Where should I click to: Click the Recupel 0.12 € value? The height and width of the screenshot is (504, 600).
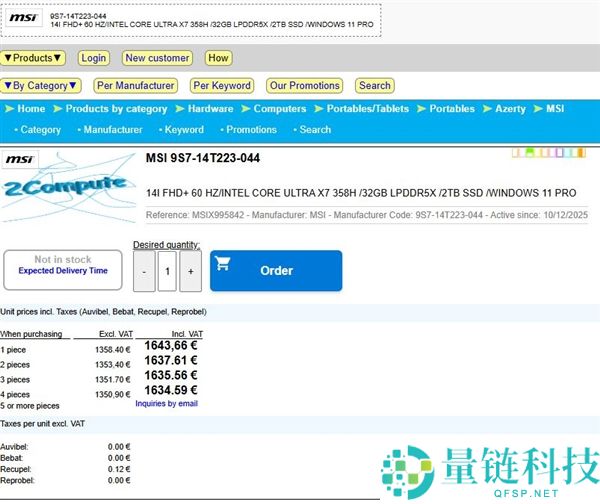coord(119,469)
